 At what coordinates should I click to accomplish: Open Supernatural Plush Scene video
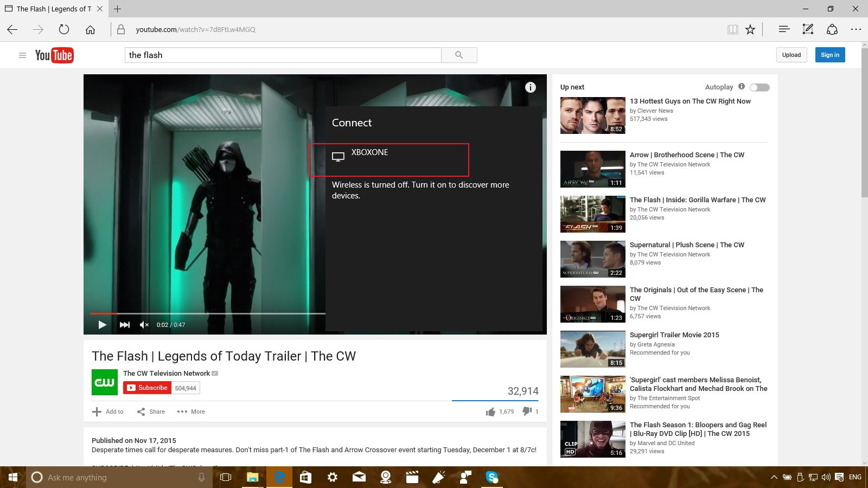tap(687, 245)
